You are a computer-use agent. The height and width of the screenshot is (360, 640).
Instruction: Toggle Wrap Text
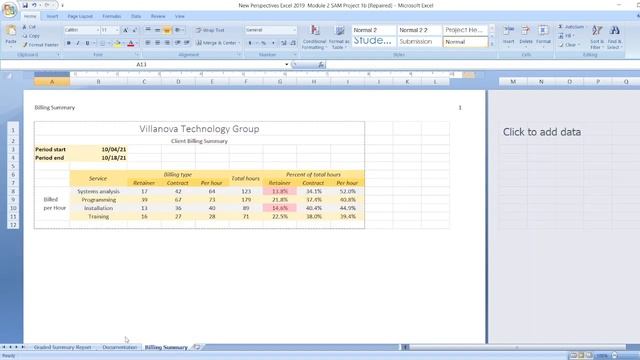pos(210,30)
